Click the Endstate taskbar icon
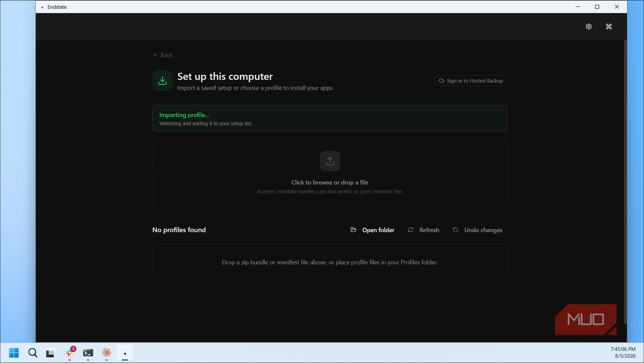The width and height of the screenshot is (644, 363). [x=125, y=353]
